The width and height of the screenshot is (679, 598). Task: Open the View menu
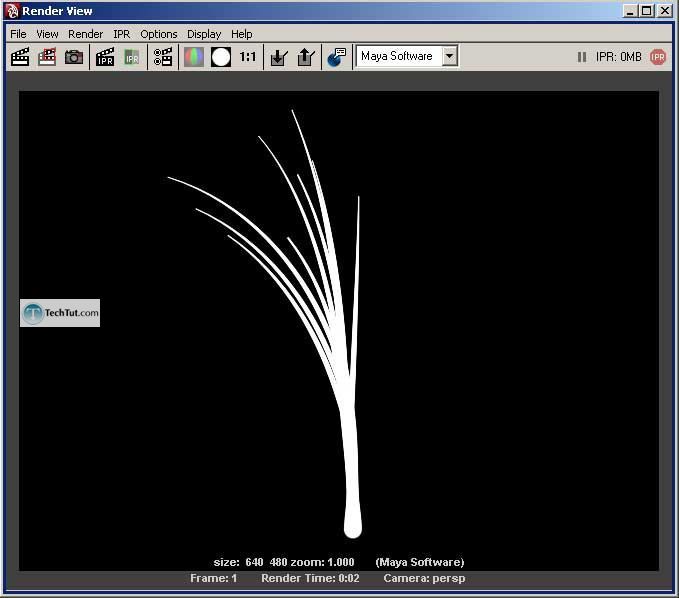47,34
